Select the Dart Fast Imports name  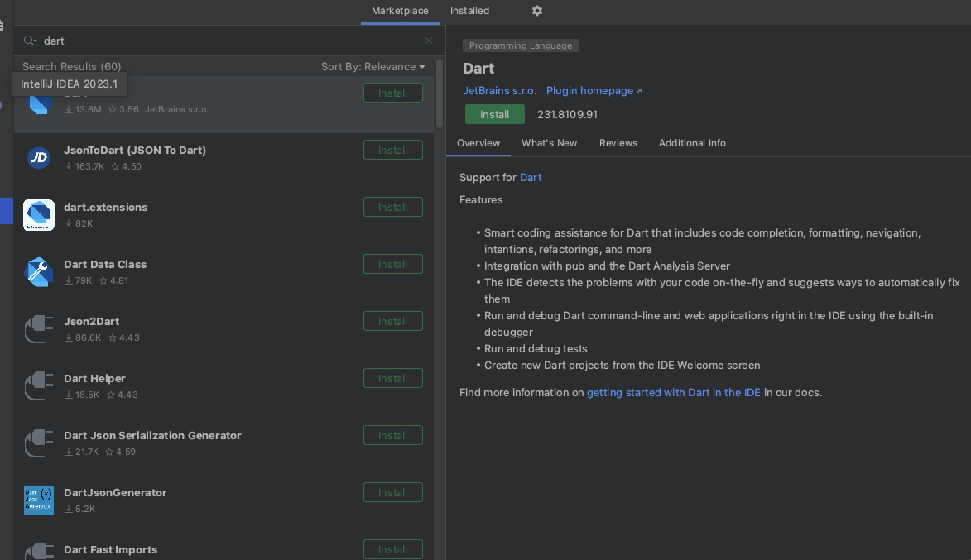110,549
